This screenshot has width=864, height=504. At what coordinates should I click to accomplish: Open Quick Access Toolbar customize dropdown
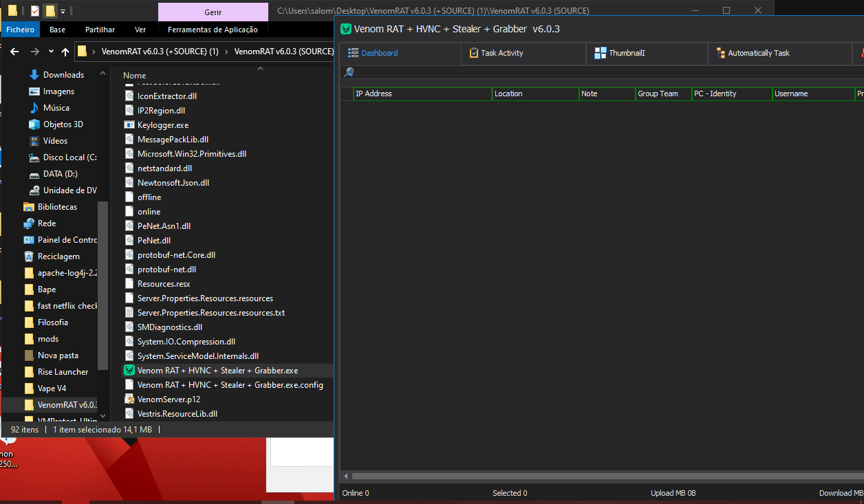click(x=63, y=11)
